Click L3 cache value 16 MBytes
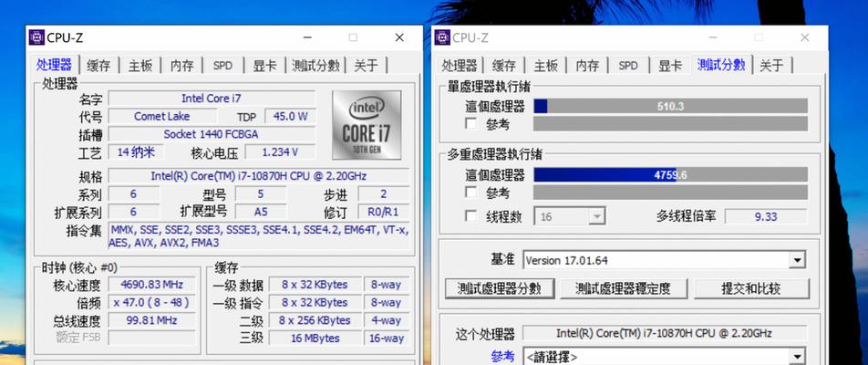This screenshot has height=365, width=868. pyautogui.click(x=315, y=338)
